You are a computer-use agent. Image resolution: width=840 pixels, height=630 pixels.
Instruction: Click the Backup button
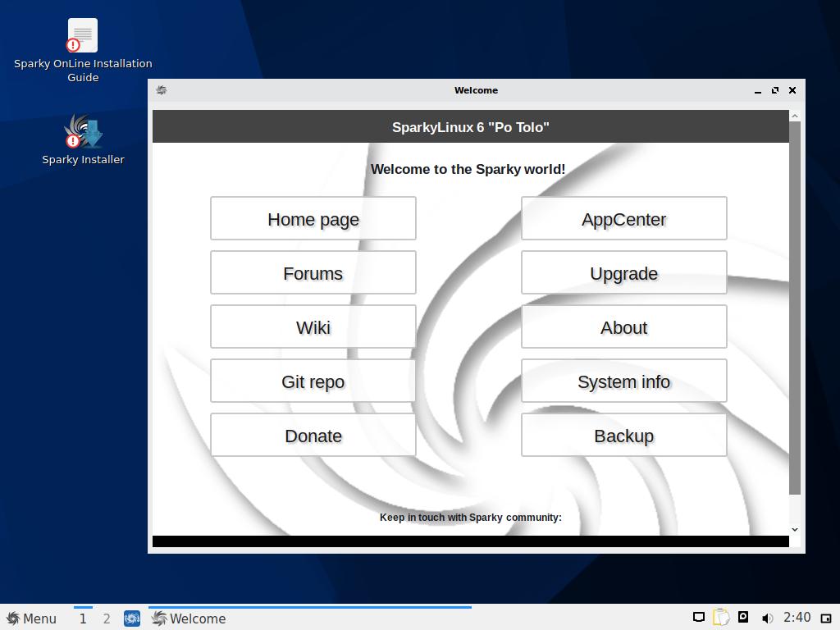point(623,435)
